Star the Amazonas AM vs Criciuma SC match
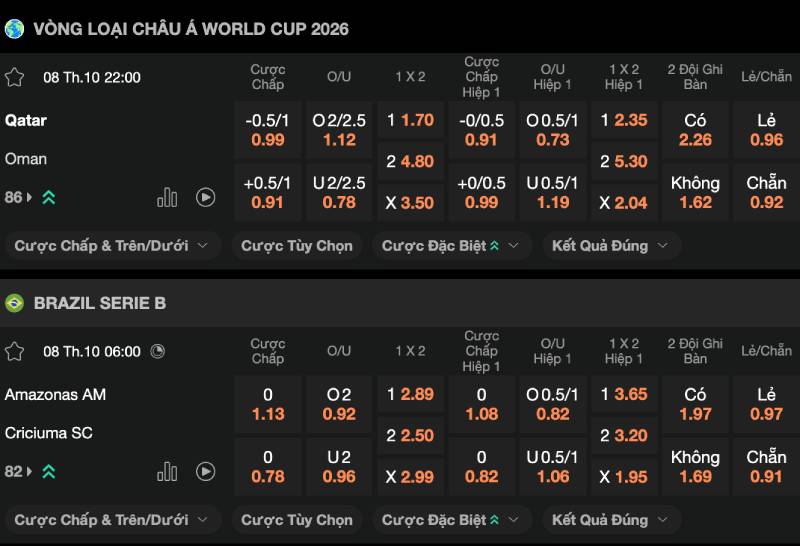The height and width of the screenshot is (546, 800). (x=14, y=351)
